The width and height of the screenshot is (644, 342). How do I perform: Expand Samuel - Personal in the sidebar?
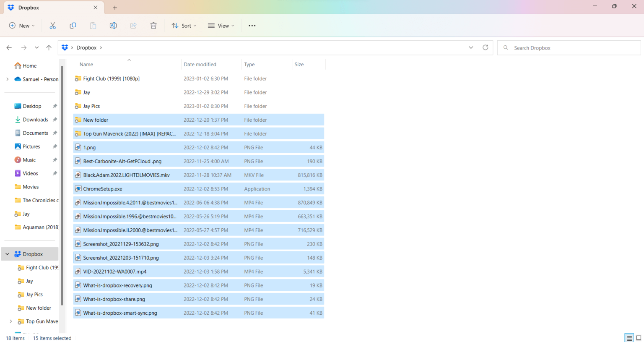pyautogui.click(x=7, y=79)
